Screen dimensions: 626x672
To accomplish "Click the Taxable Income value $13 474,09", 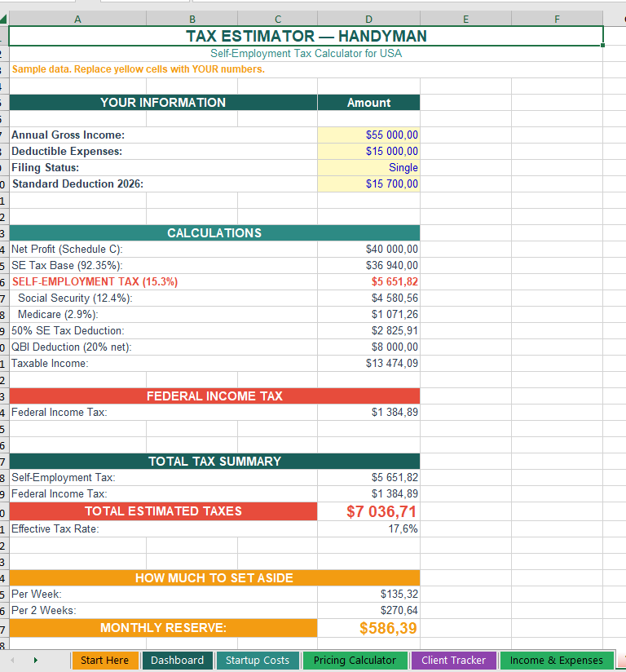I will coord(369,363).
